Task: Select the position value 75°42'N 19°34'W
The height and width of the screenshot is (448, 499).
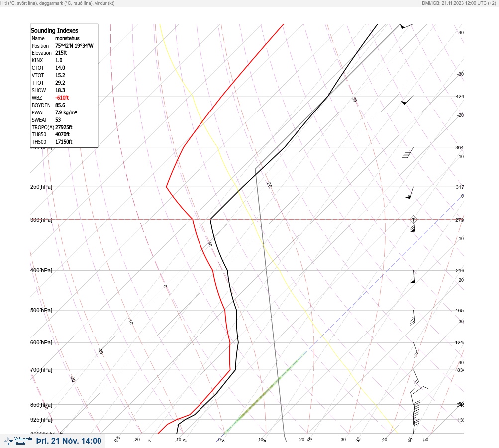Action: click(74, 46)
